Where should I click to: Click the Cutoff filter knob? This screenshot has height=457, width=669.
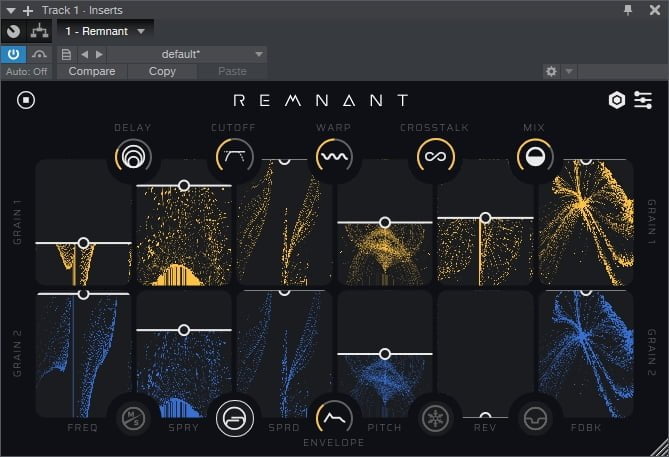[x=234, y=157]
